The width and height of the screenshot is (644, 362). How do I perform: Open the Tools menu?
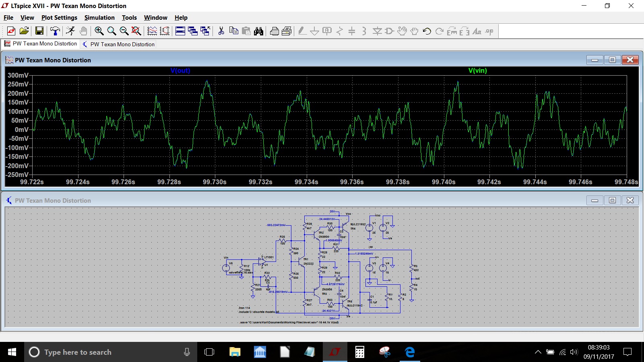[129, 18]
